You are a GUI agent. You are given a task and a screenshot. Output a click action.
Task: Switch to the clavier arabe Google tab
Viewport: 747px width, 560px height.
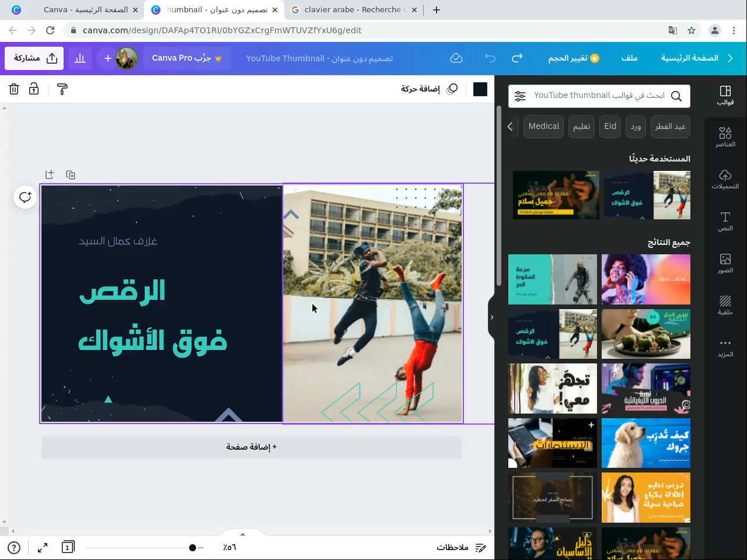tap(354, 10)
